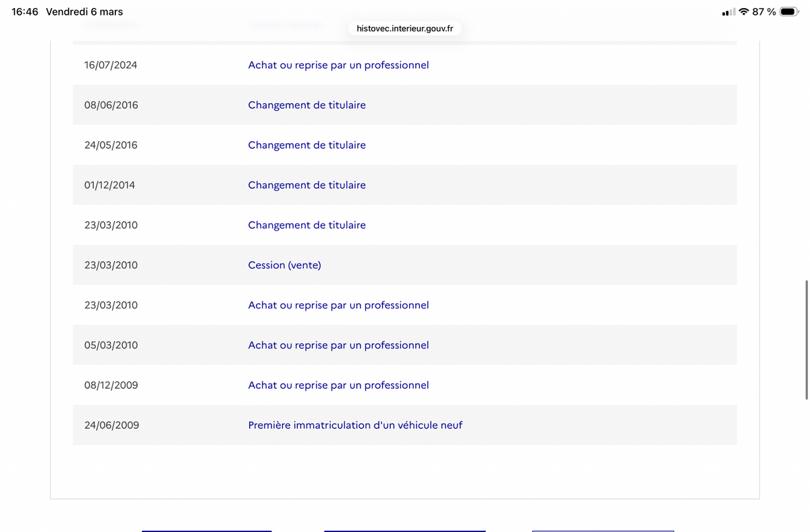The image size is (810, 532).
Task: Select the 16/07/2024 date cell
Action: coord(111,65)
